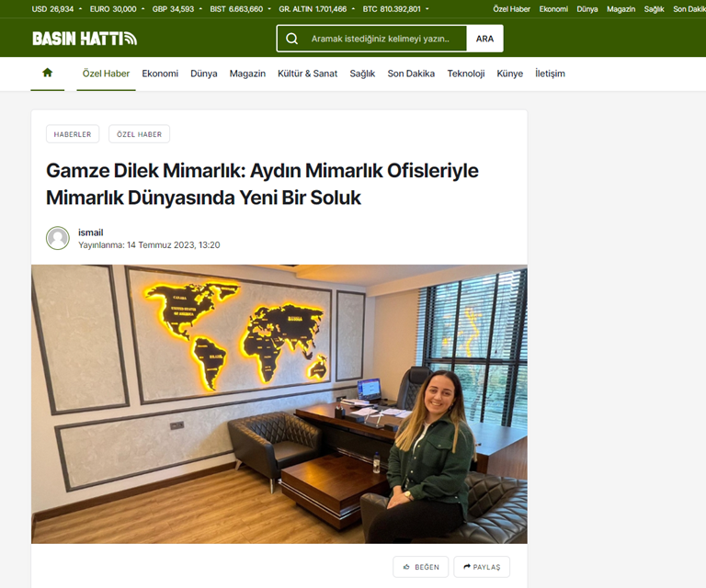Click the Magazin link in top bar
Screen dimensions: 706x588
click(621, 9)
